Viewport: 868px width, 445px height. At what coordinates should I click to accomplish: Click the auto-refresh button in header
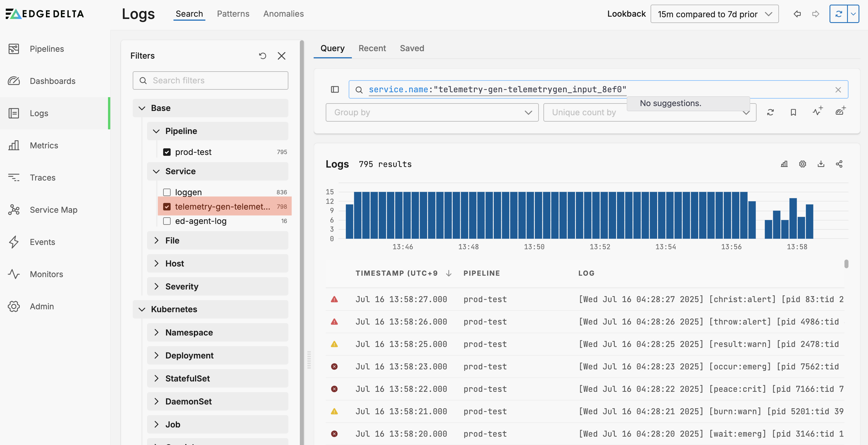pos(838,14)
